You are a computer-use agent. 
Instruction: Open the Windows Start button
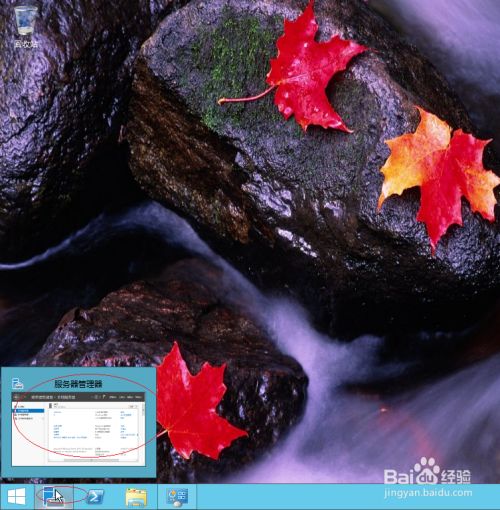(x=16, y=496)
